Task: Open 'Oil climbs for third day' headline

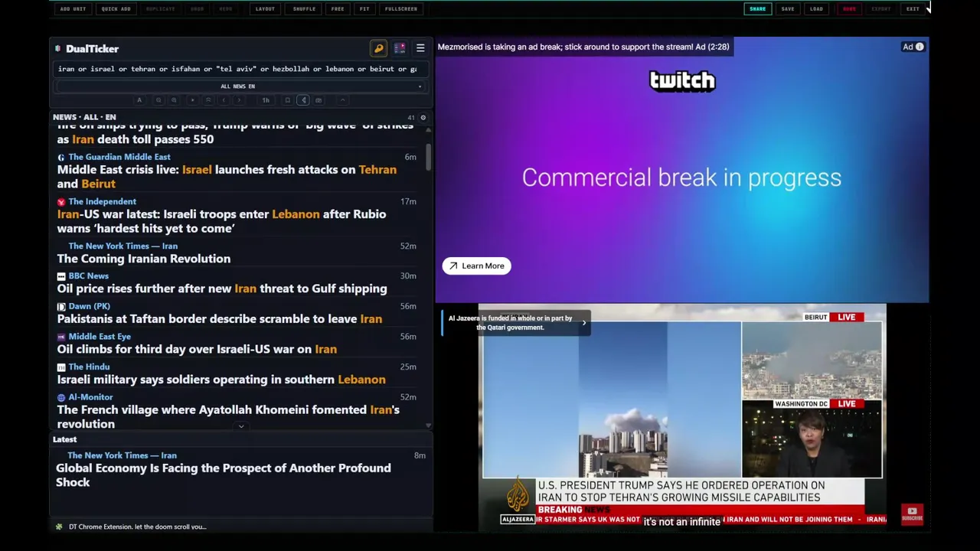Action: pyautogui.click(x=197, y=349)
